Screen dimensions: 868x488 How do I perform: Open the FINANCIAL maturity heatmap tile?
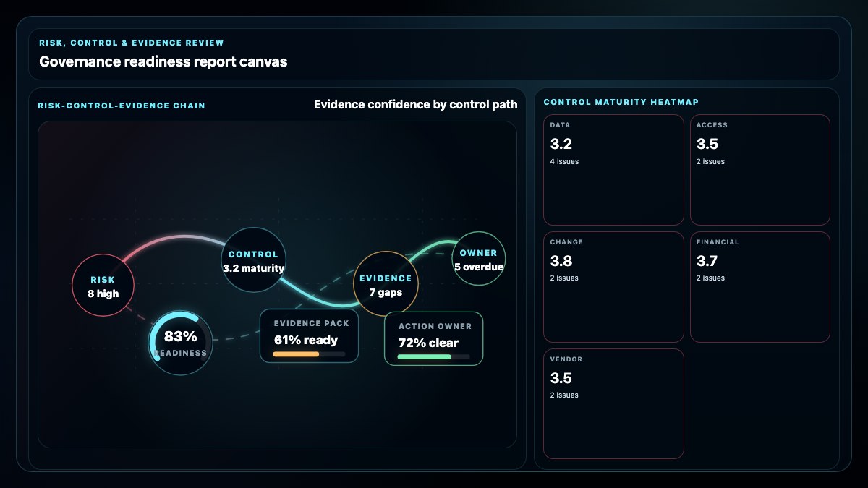click(x=760, y=287)
